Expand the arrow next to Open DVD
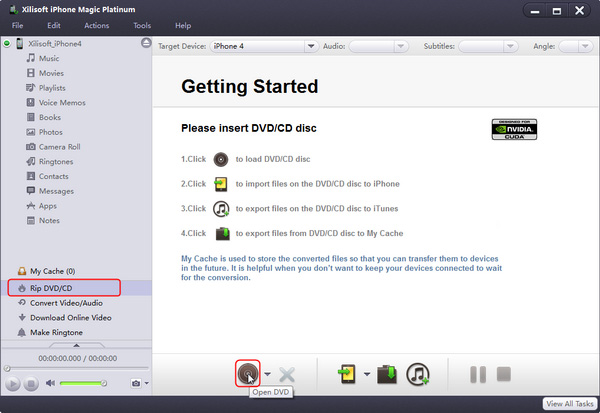 267,374
